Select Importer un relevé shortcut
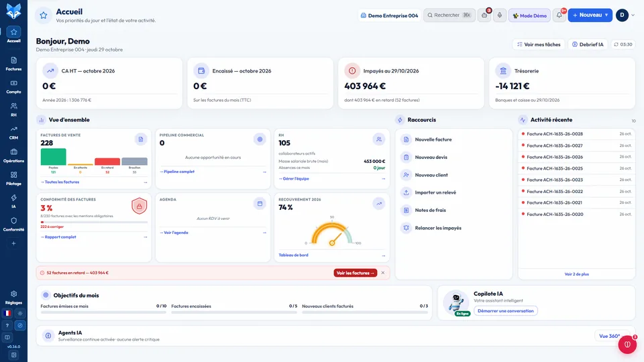Screen dimensions: 644x362 [x=453, y=192]
